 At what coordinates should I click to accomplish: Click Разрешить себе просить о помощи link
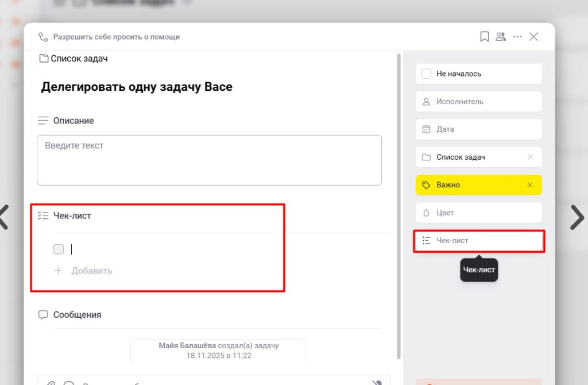pos(116,37)
